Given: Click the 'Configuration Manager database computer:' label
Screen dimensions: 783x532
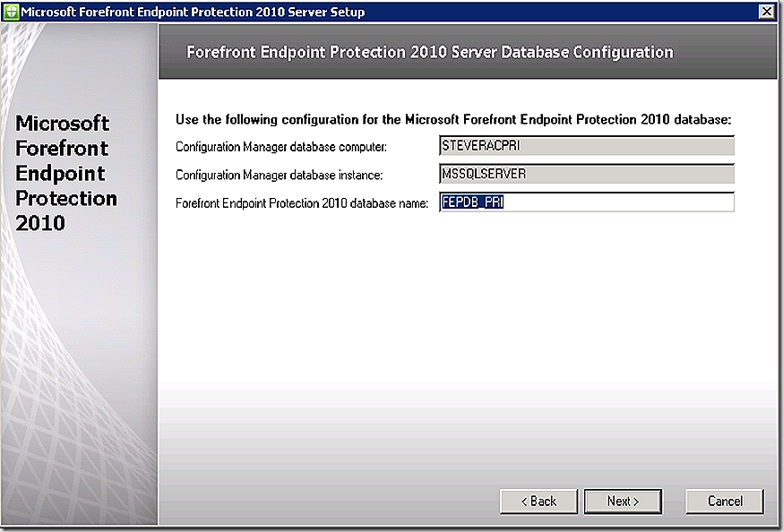Looking at the screenshot, I should (281, 147).
